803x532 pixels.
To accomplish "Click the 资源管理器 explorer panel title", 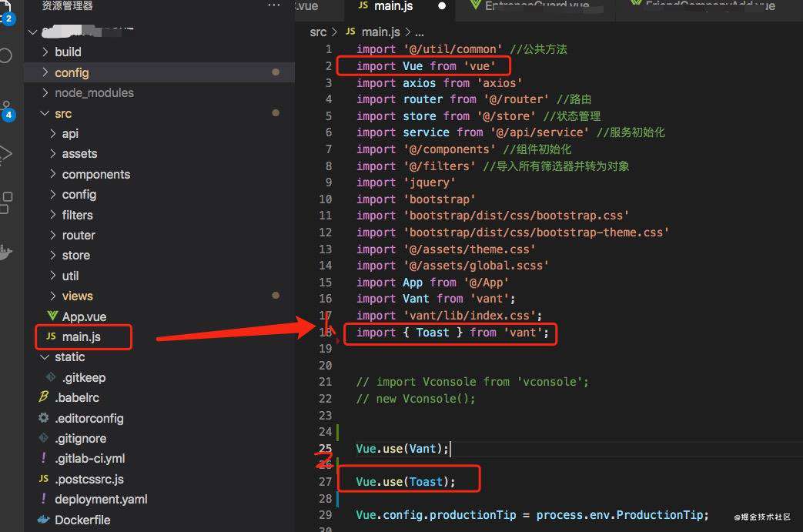I will pos(67,5).
